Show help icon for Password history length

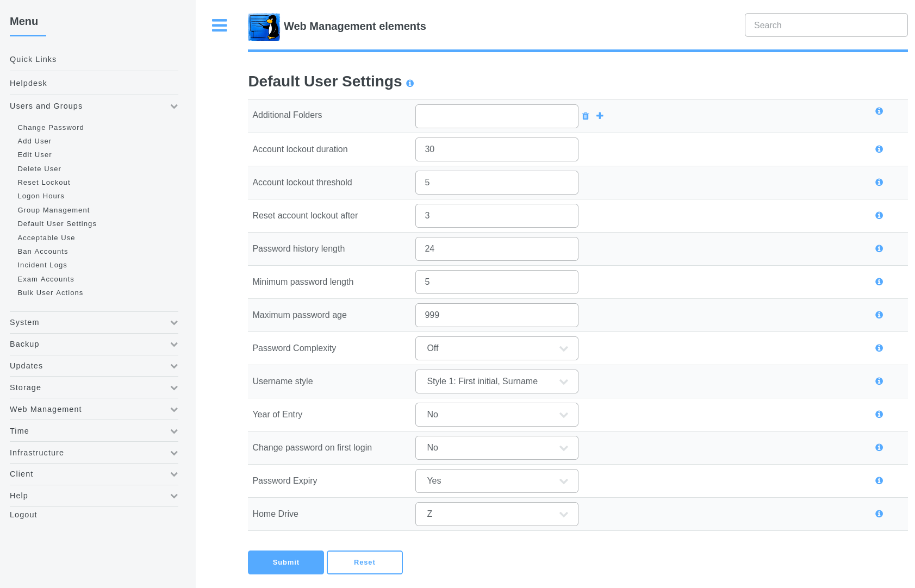click(879, 249)
